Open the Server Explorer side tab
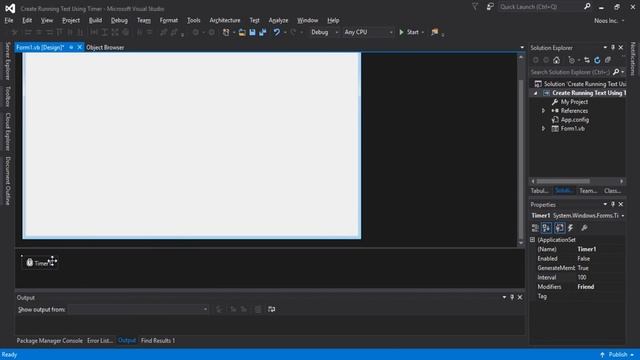This screenshot has height=360, width=640. (x=7, y=61)
